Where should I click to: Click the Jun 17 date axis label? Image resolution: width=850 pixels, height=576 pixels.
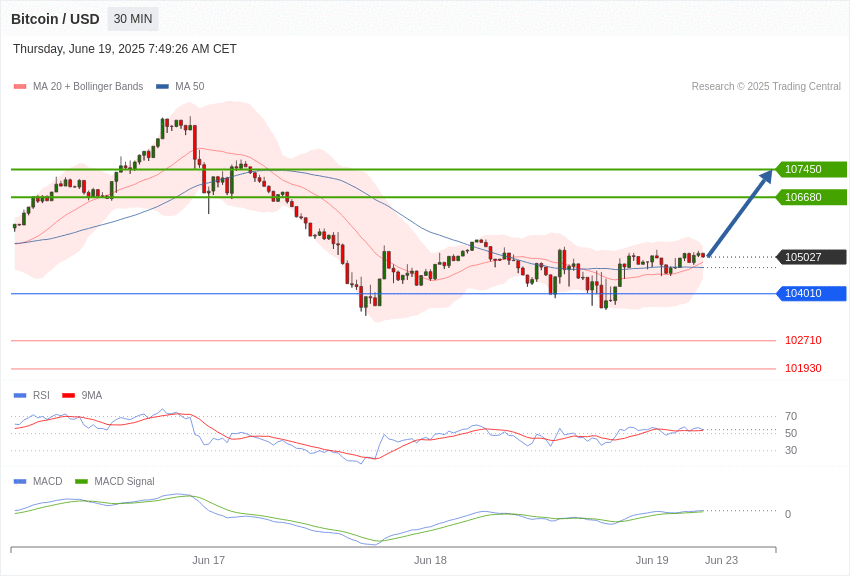(x=208, y=560)
